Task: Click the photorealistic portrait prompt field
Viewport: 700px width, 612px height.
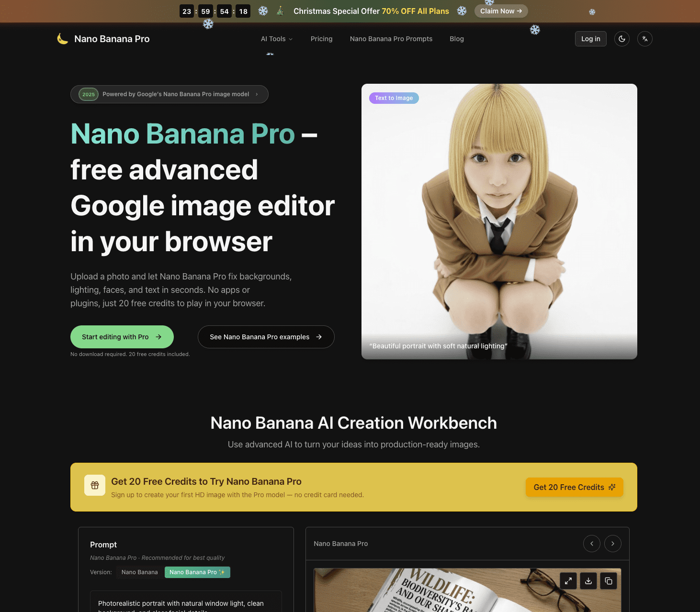Action: pyautogui.click(x=186, y=604)
